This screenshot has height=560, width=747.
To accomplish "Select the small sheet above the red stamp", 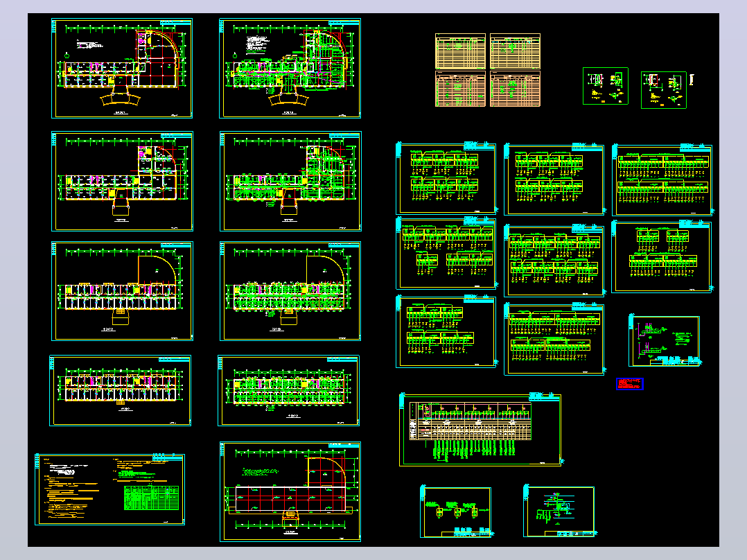I will [x=665, y=341].
